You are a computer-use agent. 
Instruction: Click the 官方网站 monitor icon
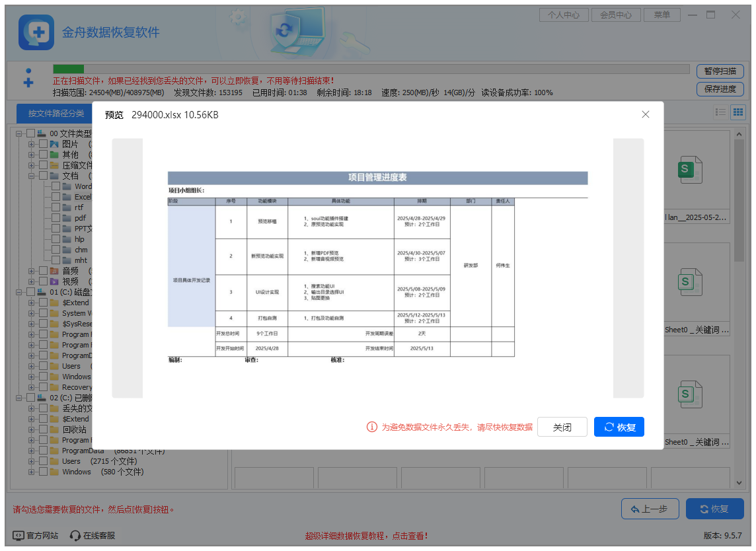tap(19, 536)
